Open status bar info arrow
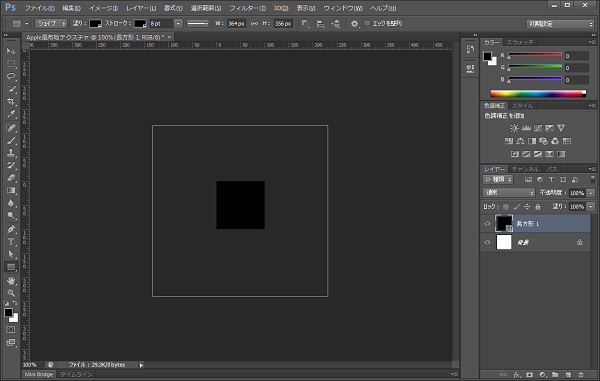 coord(141,365)
